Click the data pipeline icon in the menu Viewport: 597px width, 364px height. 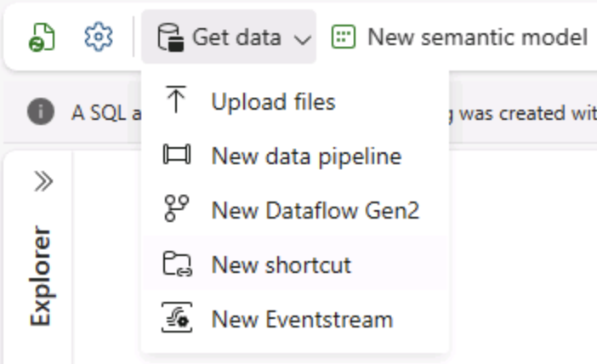point(175,156)
